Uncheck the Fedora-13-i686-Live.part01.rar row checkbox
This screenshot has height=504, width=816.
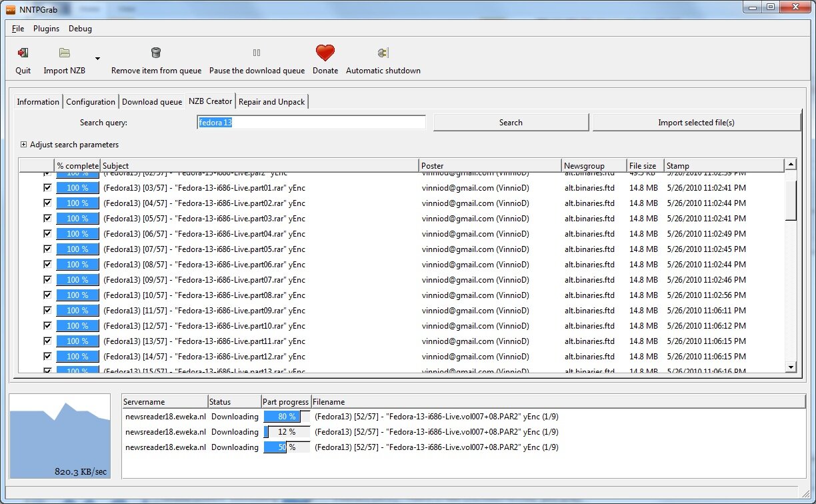click(47, 188)
